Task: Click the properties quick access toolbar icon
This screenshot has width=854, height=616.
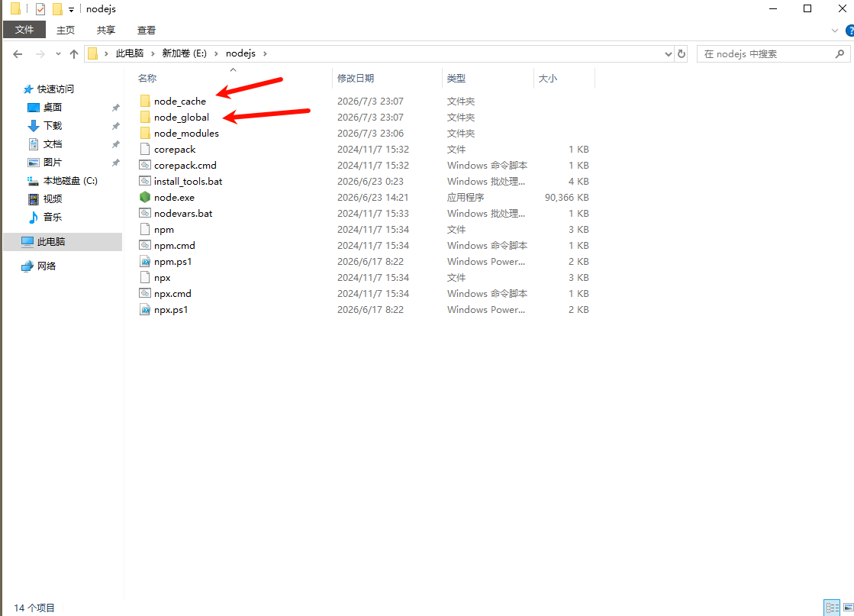Action: 40,8
